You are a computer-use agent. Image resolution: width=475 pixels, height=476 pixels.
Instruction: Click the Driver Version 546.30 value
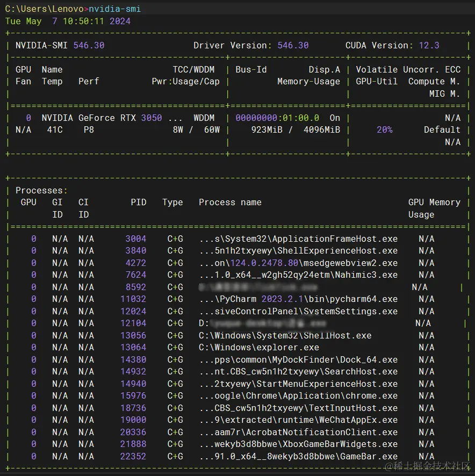pos(293,46)
